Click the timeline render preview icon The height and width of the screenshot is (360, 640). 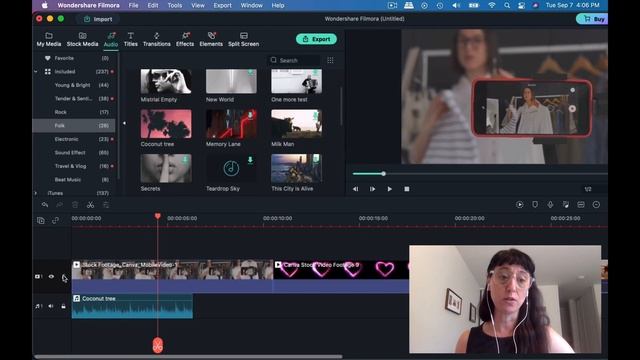(x=520, y=204)
